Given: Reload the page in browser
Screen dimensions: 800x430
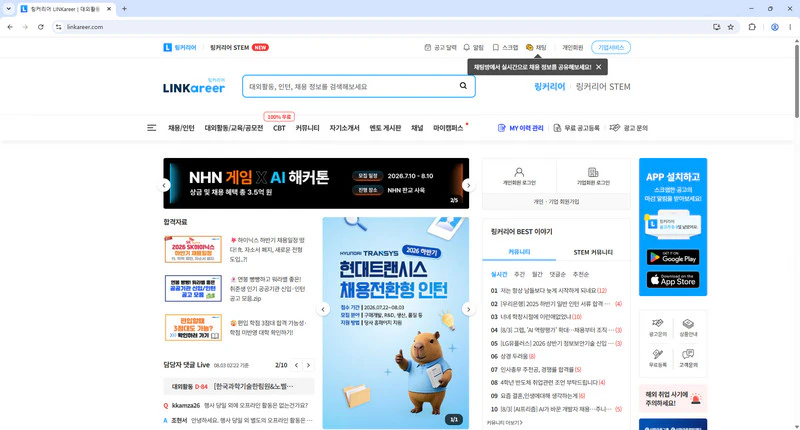Looking at the screenshot, I should (41, 27).
